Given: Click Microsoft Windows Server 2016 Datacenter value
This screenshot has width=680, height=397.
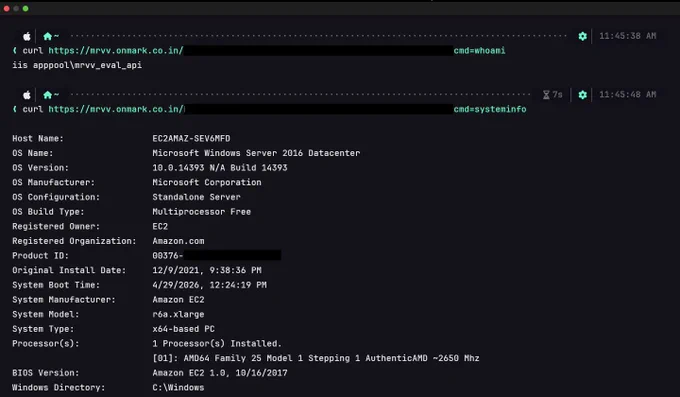Looking at the screenshot, I should click(x=256, y=153).
